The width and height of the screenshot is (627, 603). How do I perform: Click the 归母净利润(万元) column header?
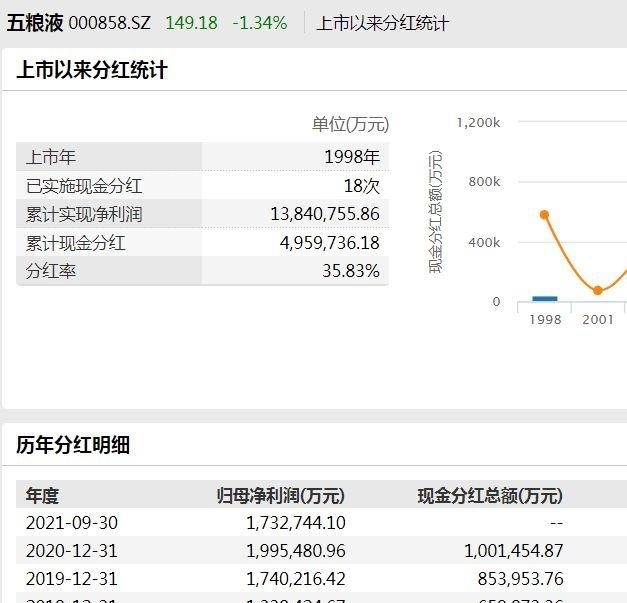point(281,496)
